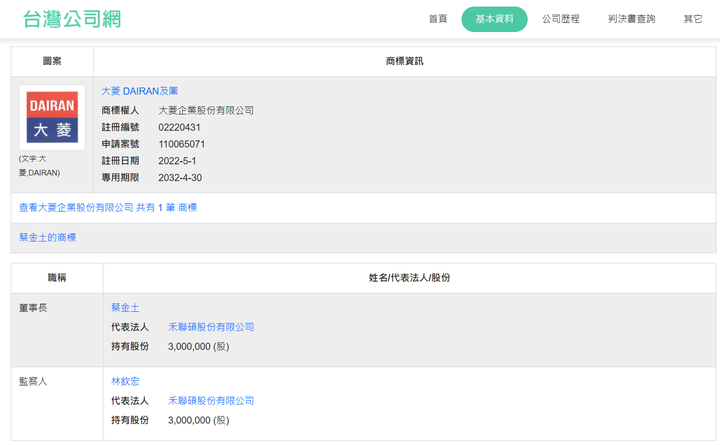Image resolution: width=720 pixels, height=446 pixels.
Task: Open 禾聯碩股份有限公司 link in 監察人 row
Action: [x=211, y=401]
